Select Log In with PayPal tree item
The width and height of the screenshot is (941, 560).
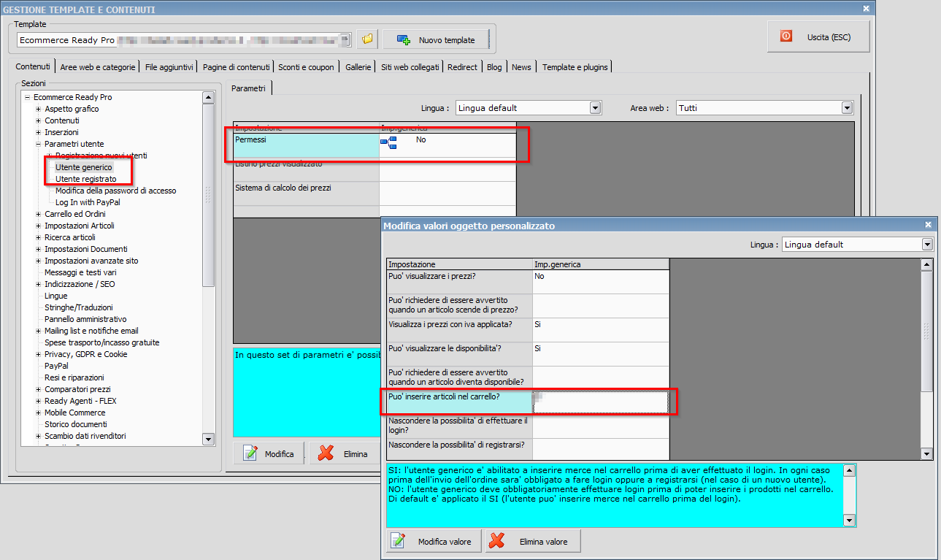tap(88, 202)
